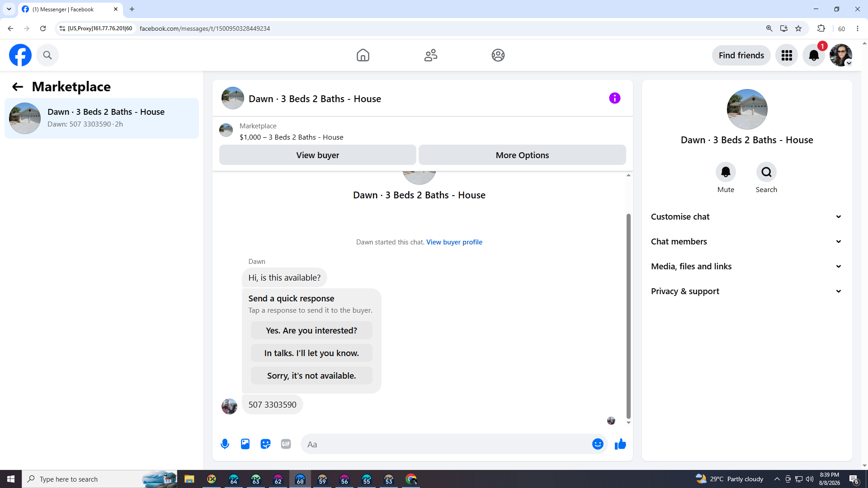Click the View buyer button
The width and height of the screenshot is (868, 488).
(317, 155)
